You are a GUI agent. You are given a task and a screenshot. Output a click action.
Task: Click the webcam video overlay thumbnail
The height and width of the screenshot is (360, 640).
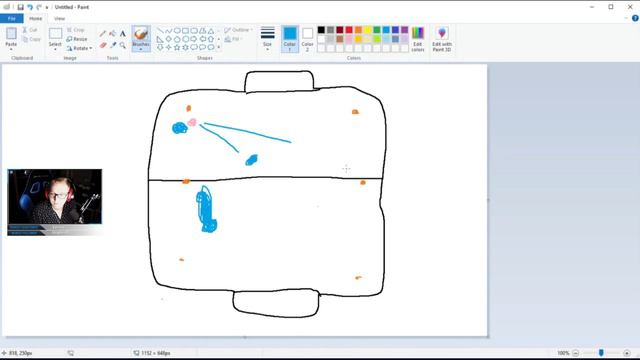point(55,202)
